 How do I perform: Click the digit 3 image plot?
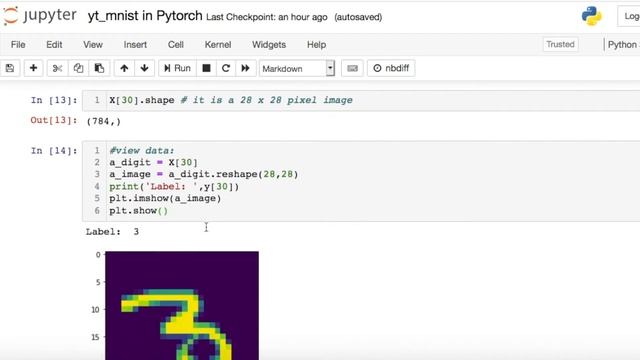click(182, 305)
